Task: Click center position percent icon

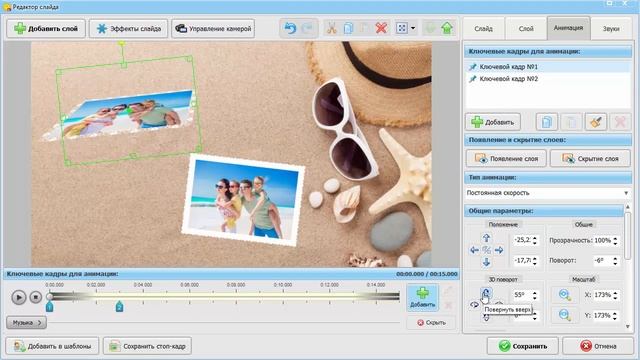Action: click(x=486, y=250)
